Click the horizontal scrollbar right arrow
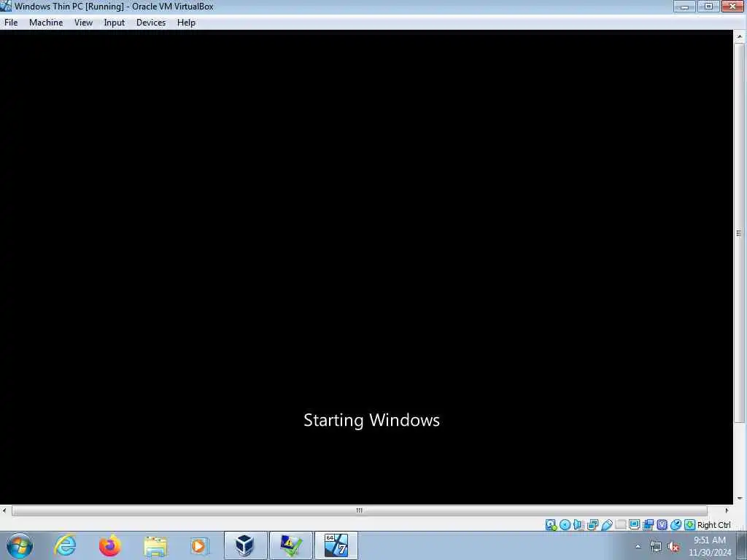This screenshot has width=747, height=560. 727,510
